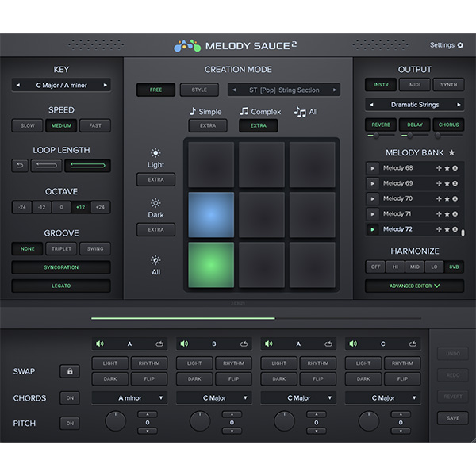This screenshot has height=476, width=476.
Task: Toggle Pitch ON button
Action: [70, 423]
